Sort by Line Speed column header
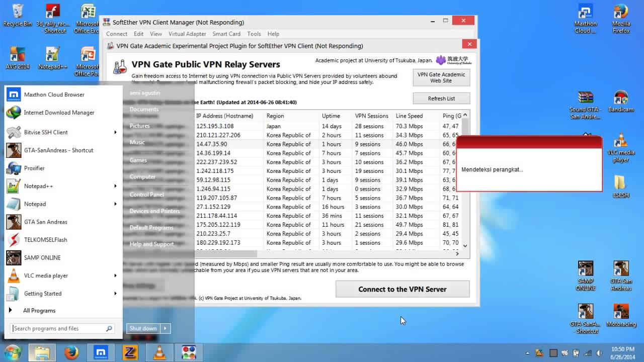The width and height of the screenshot is (644, 362). pos(409,116)
